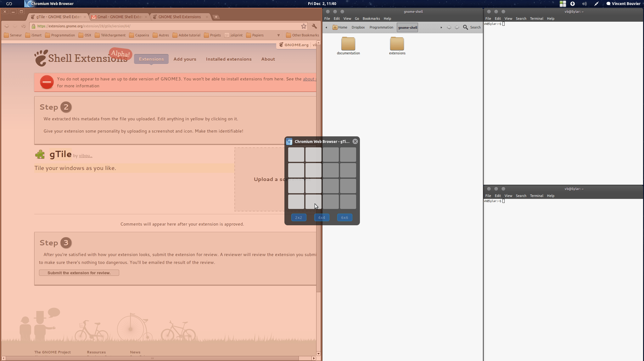
Task: Open the joliprint bookmark
Action: 234,35
